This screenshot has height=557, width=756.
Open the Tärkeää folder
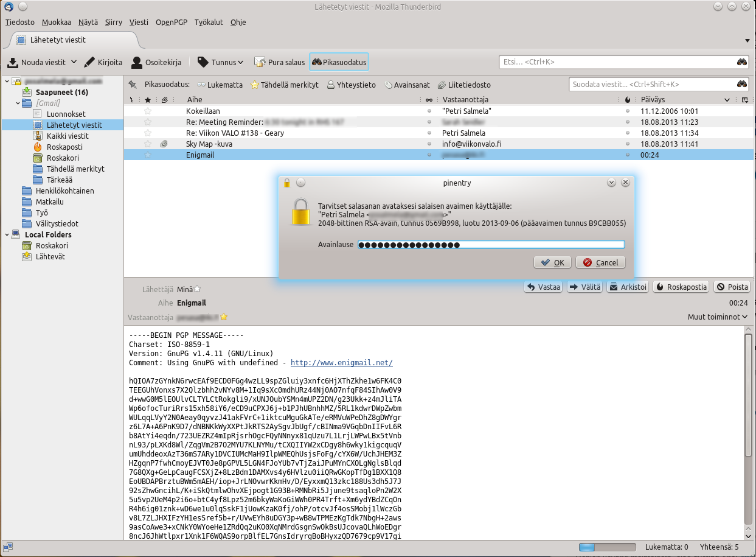[60, 180]
